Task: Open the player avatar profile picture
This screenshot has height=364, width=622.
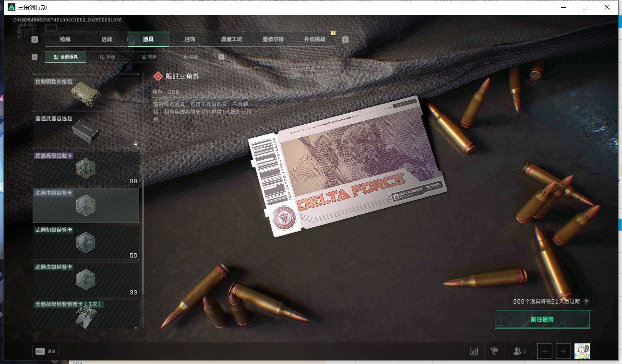Action: (582, 351)
